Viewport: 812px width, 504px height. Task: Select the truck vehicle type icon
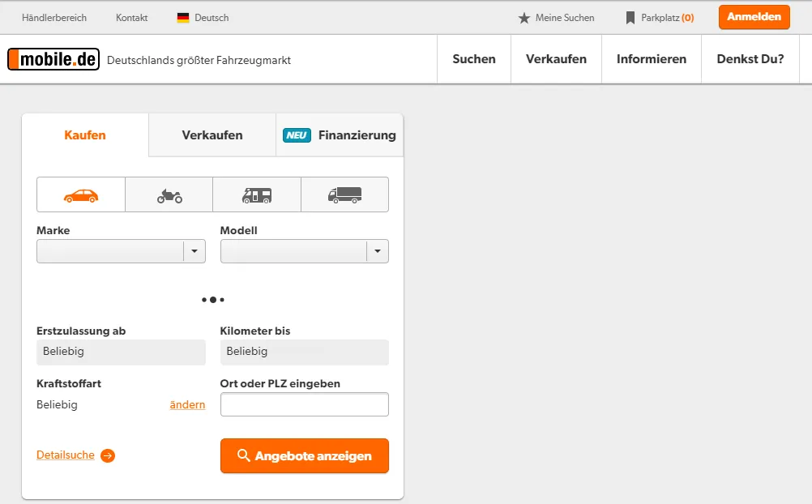tap(345, 194)
